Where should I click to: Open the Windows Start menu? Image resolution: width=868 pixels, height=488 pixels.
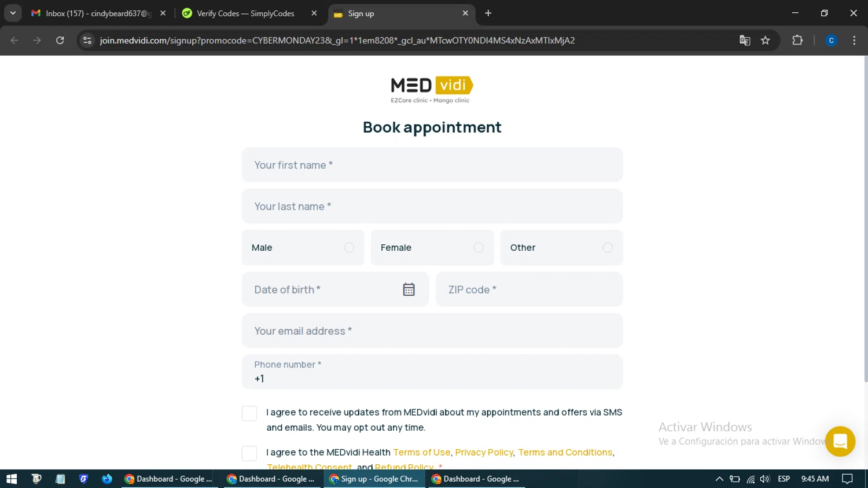click(12, 479)
